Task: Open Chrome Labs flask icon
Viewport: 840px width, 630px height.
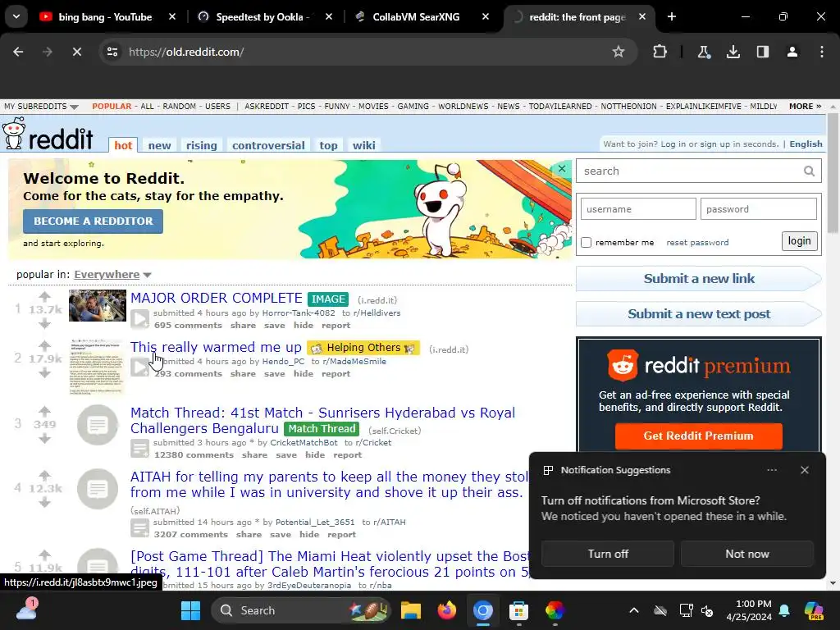Action: tap(703, 52)
